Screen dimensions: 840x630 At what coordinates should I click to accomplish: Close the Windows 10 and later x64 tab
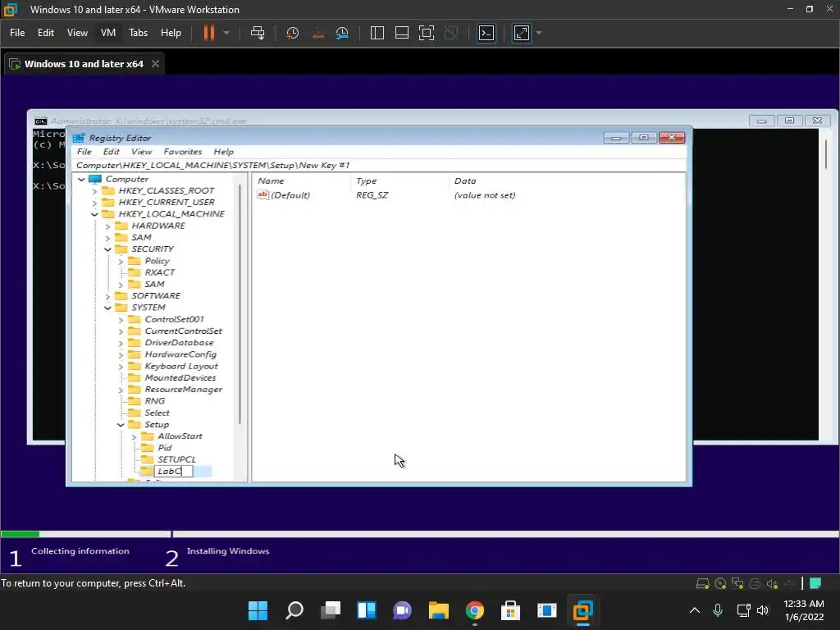pos(155,64)
